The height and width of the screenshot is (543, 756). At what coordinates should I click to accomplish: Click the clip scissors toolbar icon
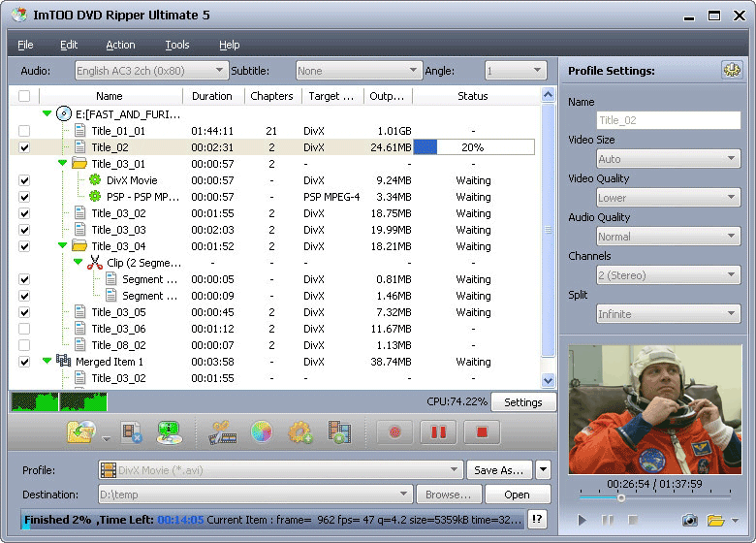223,432
